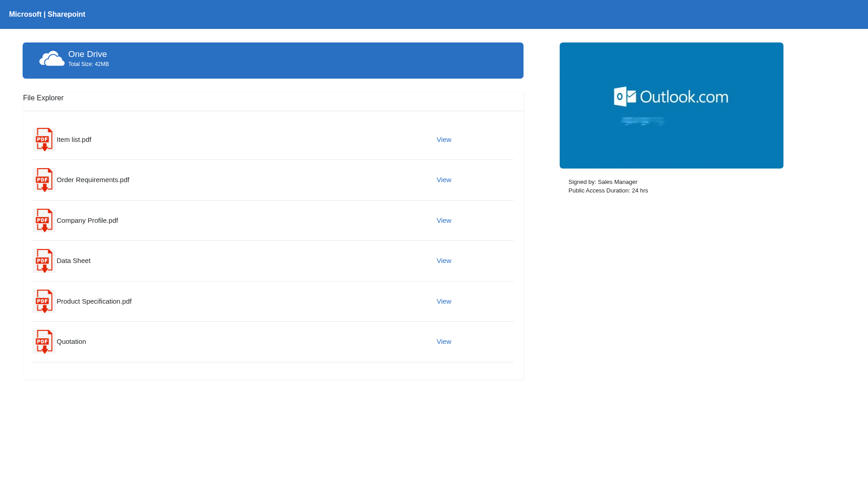Click the OneDrive cloud icon
Image resolution: width=868 pixels, height=488 pixels.
click(x=52, y=59)
